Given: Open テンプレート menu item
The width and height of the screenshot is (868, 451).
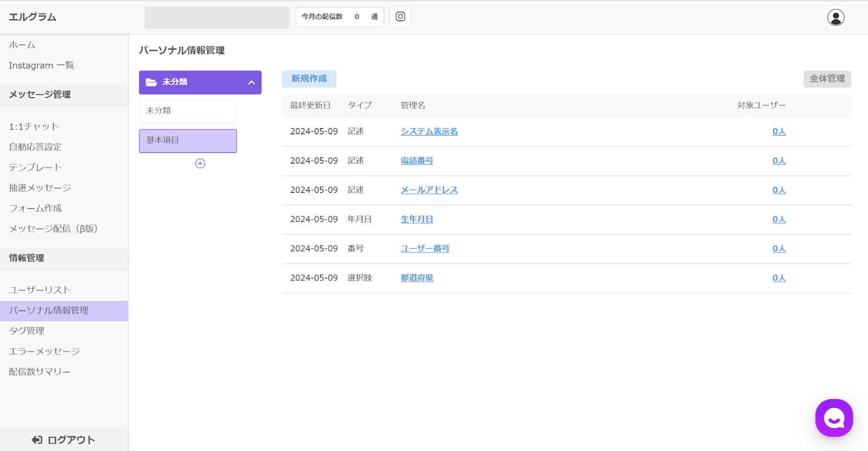Looking at the screenshot, I should click(x=35, y=167).
